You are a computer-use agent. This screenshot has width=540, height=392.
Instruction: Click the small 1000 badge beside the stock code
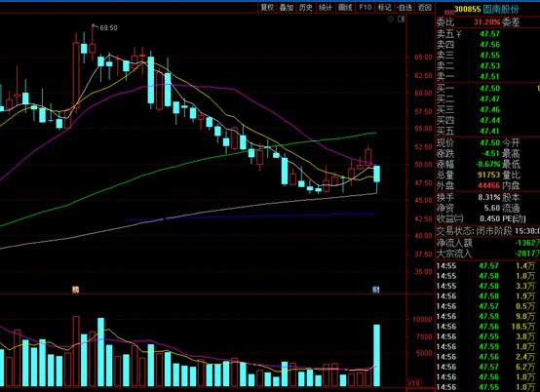click(x=449, y=12)
